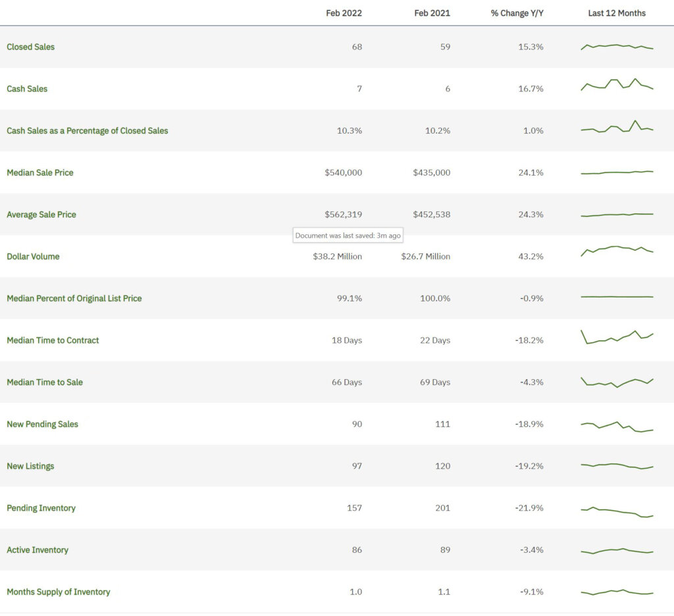The image size is (674, 616).
Task: Select the Active Inventory trend chart
Action: pyautogui.click(x=617, y=550)
